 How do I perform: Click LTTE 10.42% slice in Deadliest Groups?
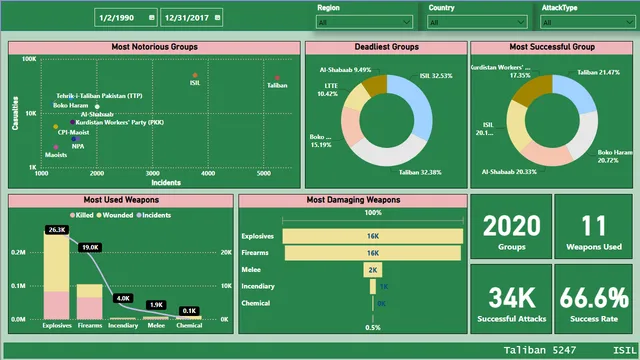pos(356,97)
